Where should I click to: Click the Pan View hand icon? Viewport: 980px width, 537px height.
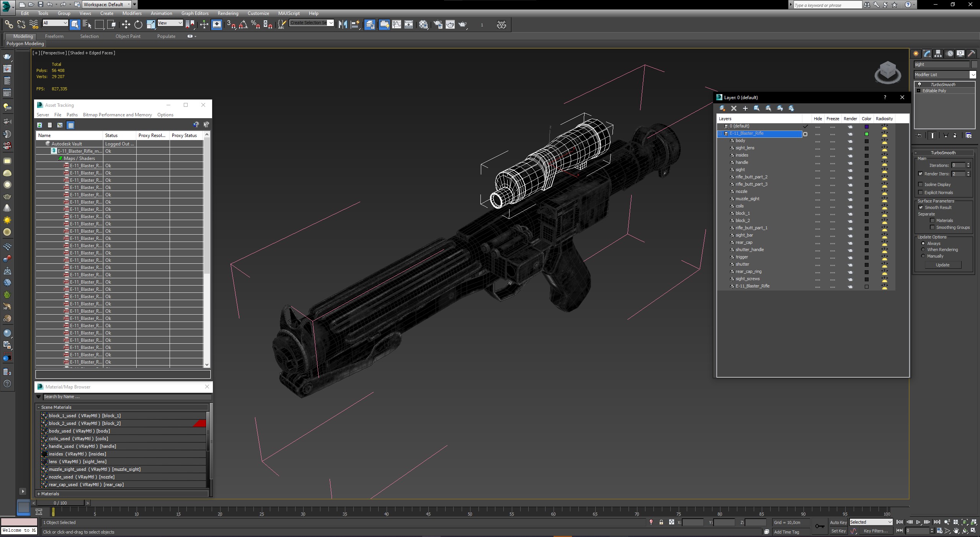pyautogui.click(x=956, y=531)
